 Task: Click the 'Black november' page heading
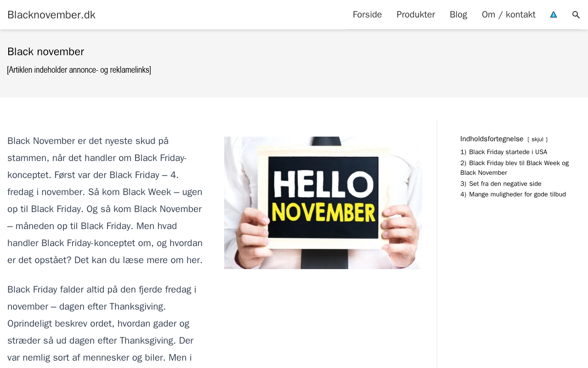46,52
